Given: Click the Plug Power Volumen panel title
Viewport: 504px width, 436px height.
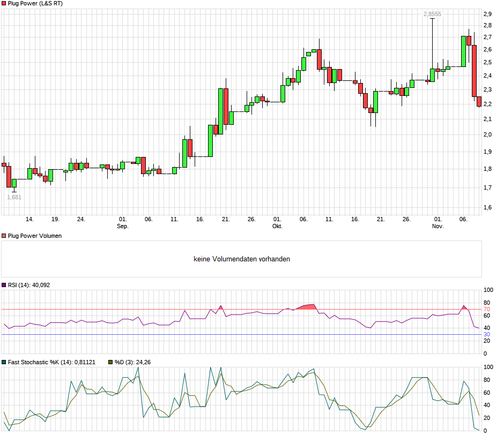Looking at the screenshot, I should coord(34,236).
